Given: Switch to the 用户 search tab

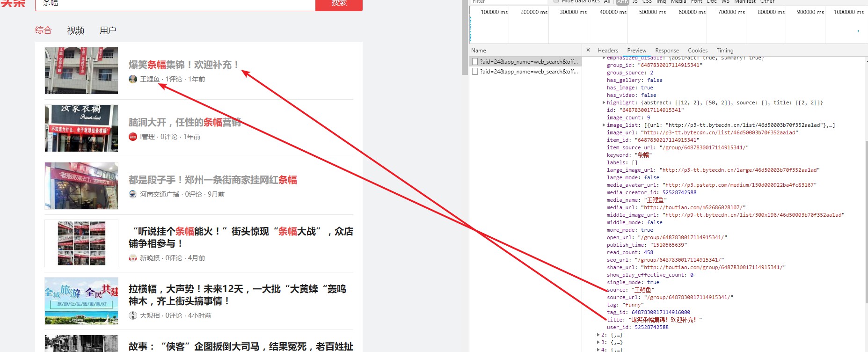Looking at the screenshot, I should [x=108, y=30].
